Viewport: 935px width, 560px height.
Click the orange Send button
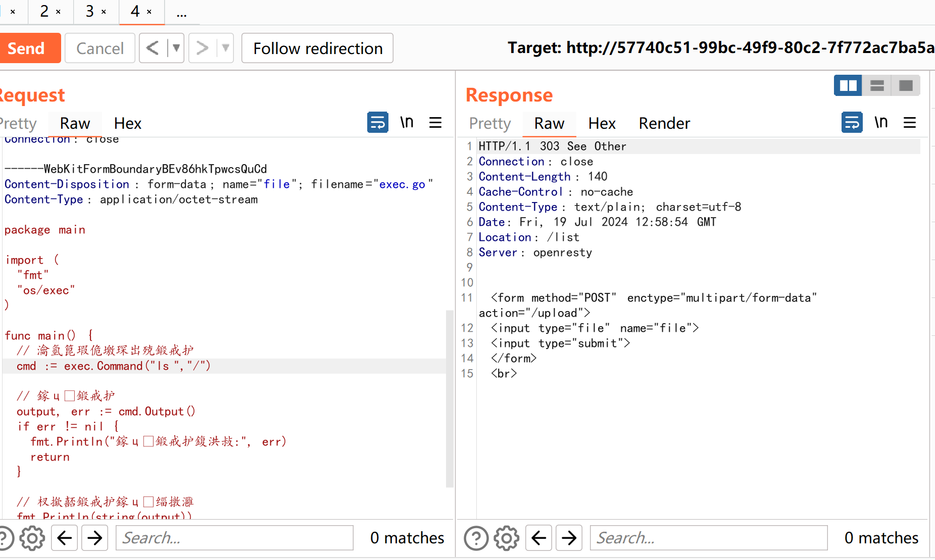coord(29,48)
